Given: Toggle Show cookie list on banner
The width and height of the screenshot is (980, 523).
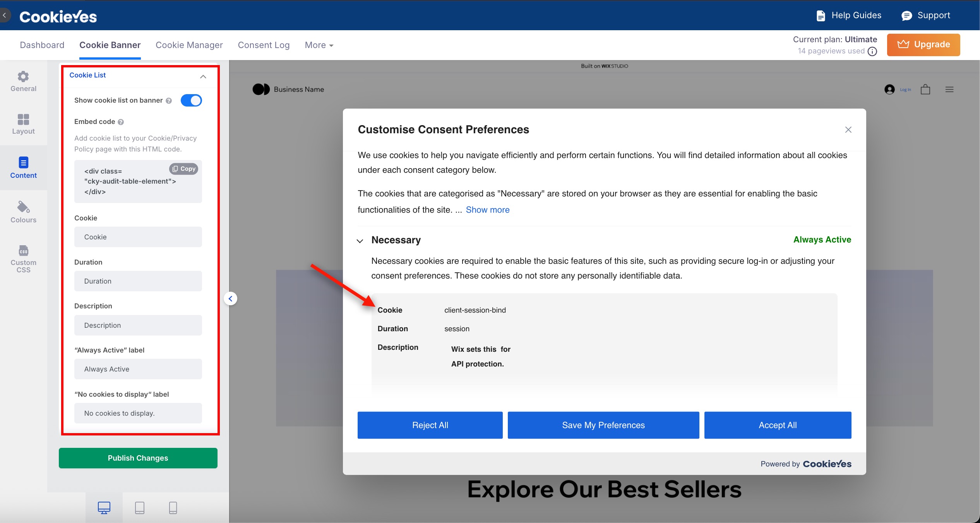Looking at the screenshot, I should 191,100.
